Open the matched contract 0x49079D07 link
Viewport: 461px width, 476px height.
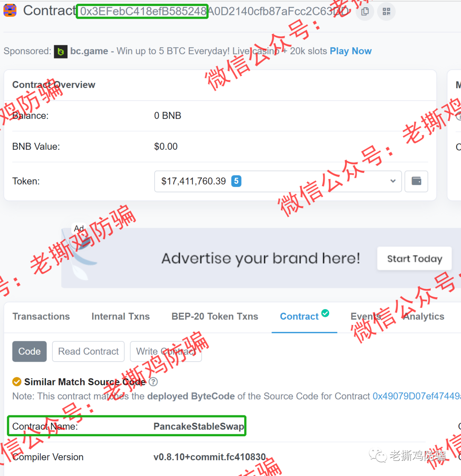(x=417, y=396)
